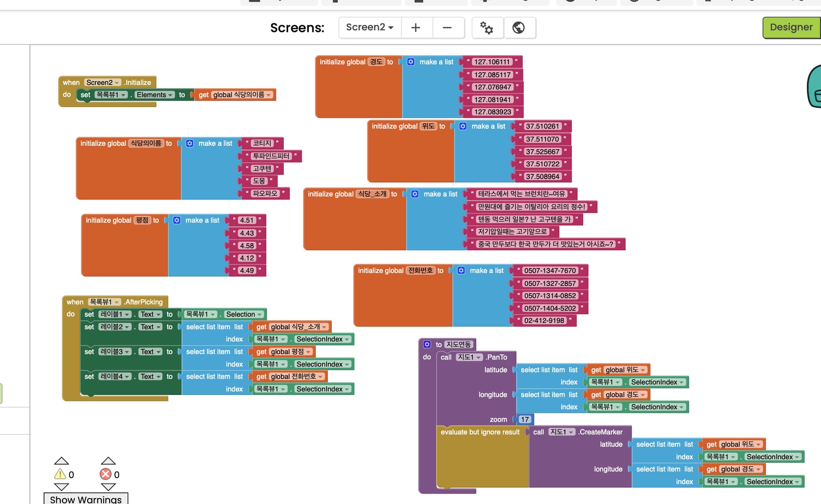Open Text property dropdown of 레이블3 set block
The width and height of the screenshot is (821, 504).
151,352
